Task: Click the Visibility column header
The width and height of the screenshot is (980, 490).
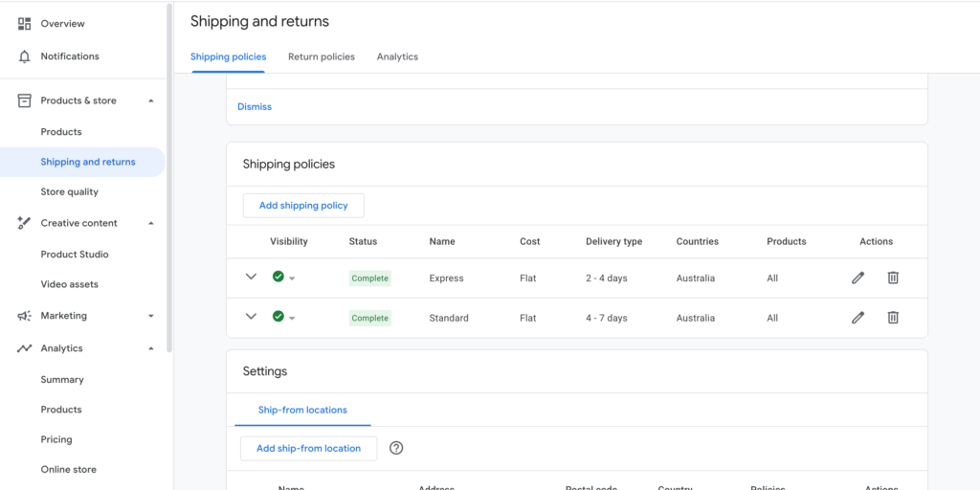Action: [289, 241]
